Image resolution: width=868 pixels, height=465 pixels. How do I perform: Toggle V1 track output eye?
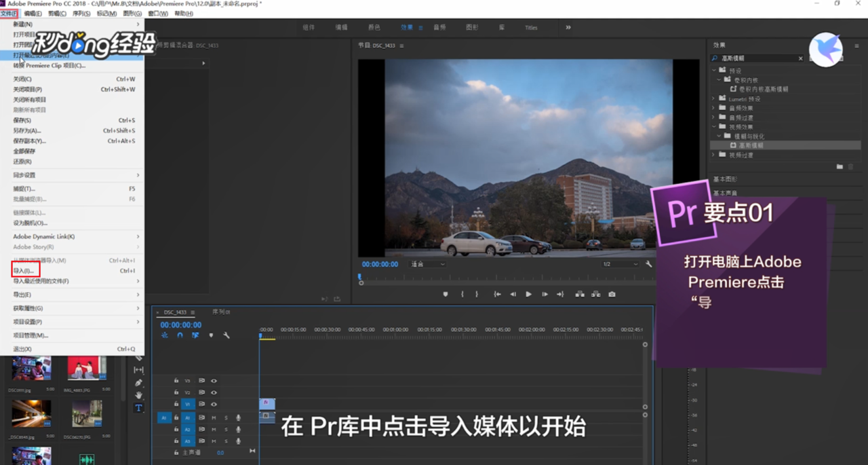[214, 404]
